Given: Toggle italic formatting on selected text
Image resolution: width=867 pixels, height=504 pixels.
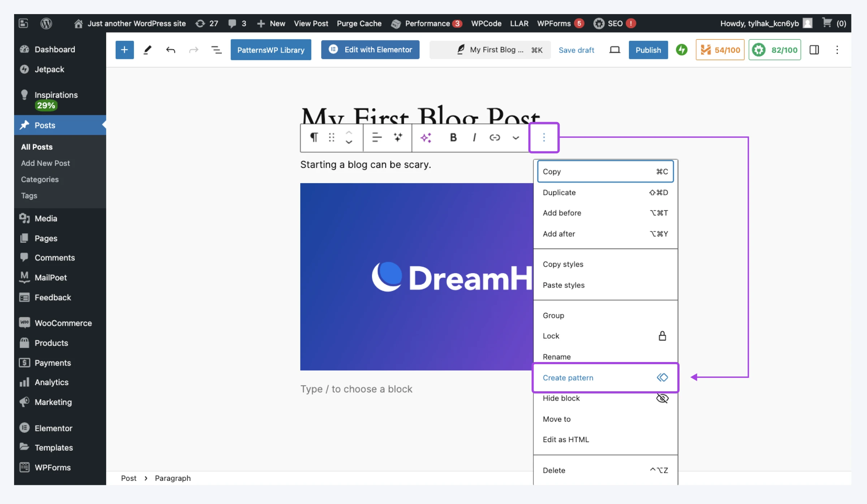Looking at the screenshot, I should click(x=474, y=137).
